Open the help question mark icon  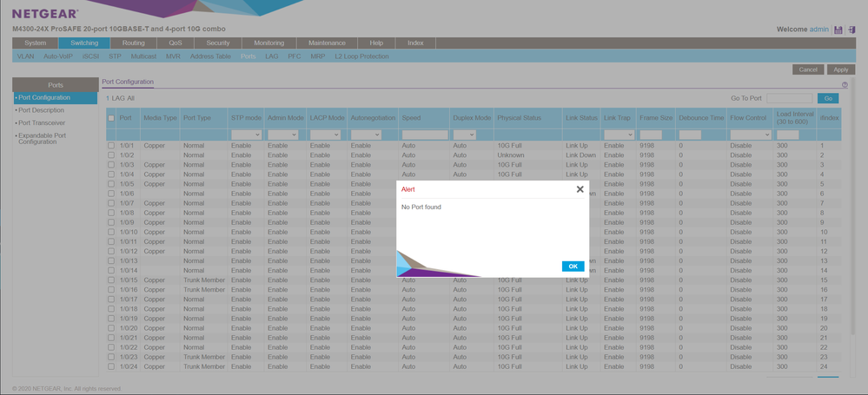coord(845,85)
